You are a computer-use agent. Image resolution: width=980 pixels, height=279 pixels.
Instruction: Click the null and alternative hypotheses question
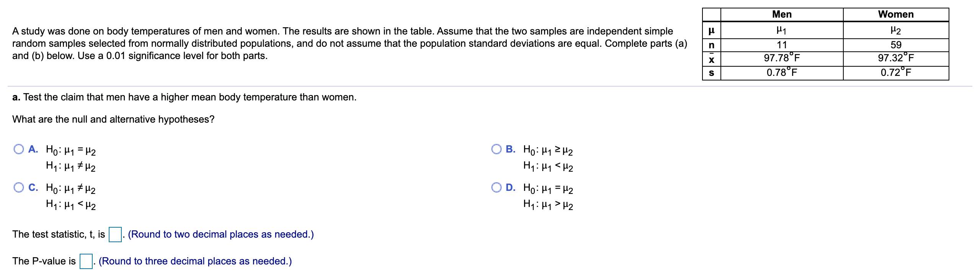point(113,118)
